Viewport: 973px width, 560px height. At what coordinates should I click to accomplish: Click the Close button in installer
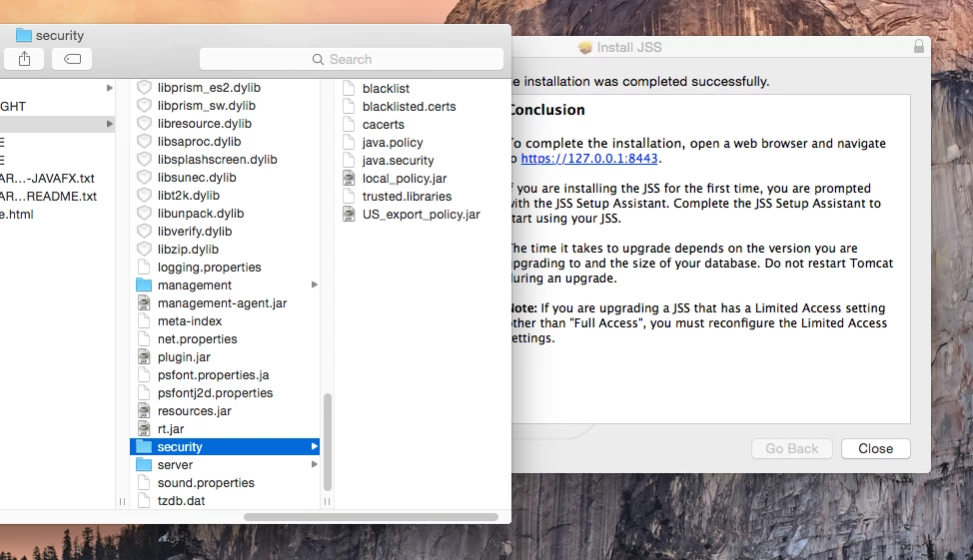pyautogui.click(x=875, y=448)
